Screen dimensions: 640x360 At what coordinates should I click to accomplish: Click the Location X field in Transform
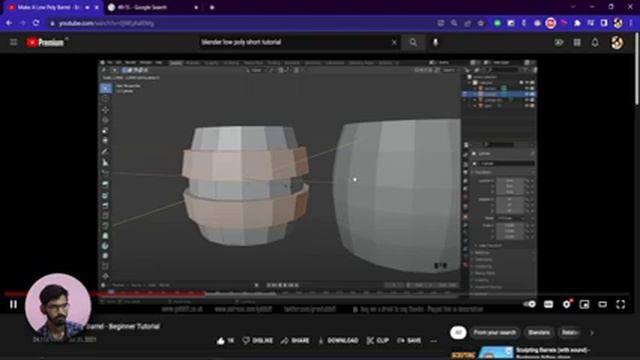click(x=510, y=180)
